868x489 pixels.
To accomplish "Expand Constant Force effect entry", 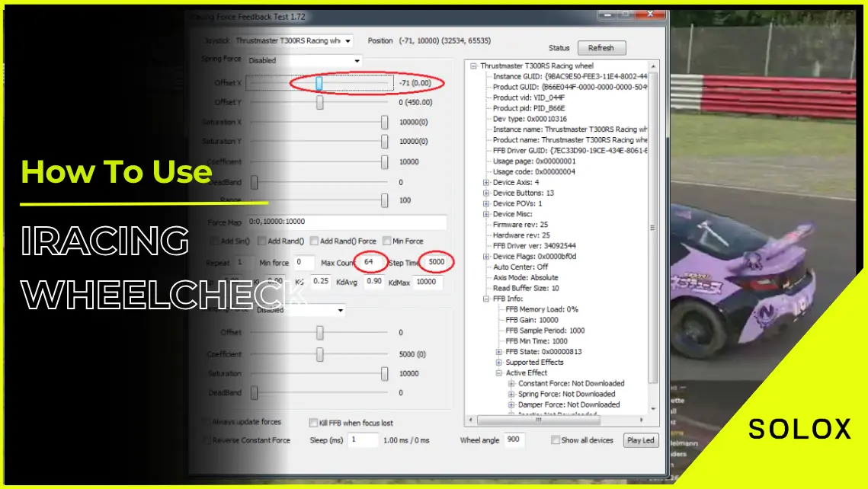I will coord(512,384).
